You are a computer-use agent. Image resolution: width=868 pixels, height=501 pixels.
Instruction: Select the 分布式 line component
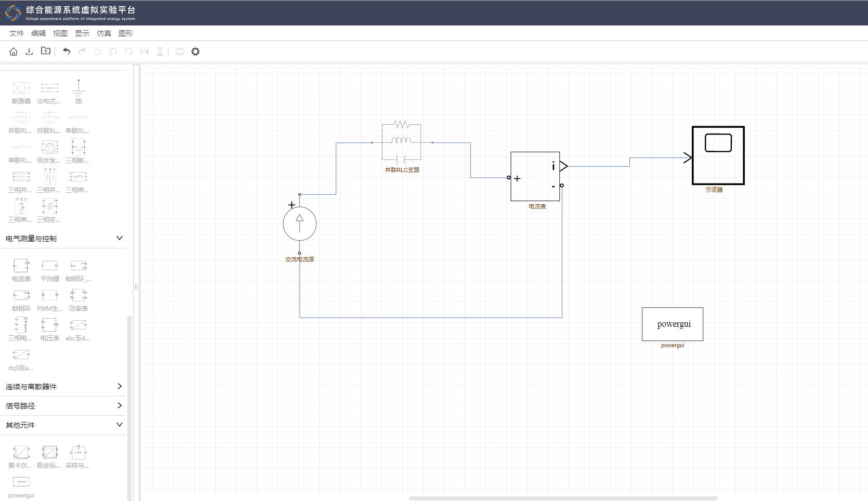tap(49, 92)
